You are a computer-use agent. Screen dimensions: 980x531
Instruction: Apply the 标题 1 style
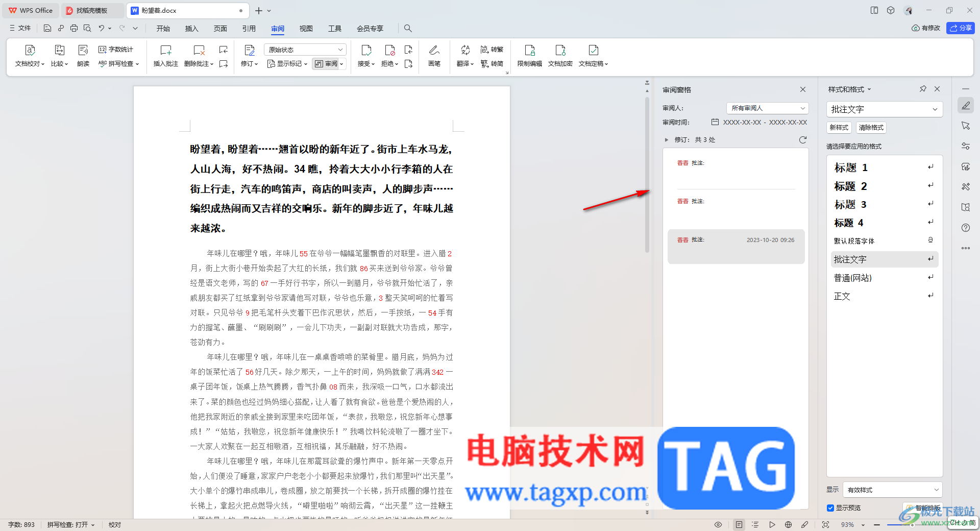pos(885,167)
